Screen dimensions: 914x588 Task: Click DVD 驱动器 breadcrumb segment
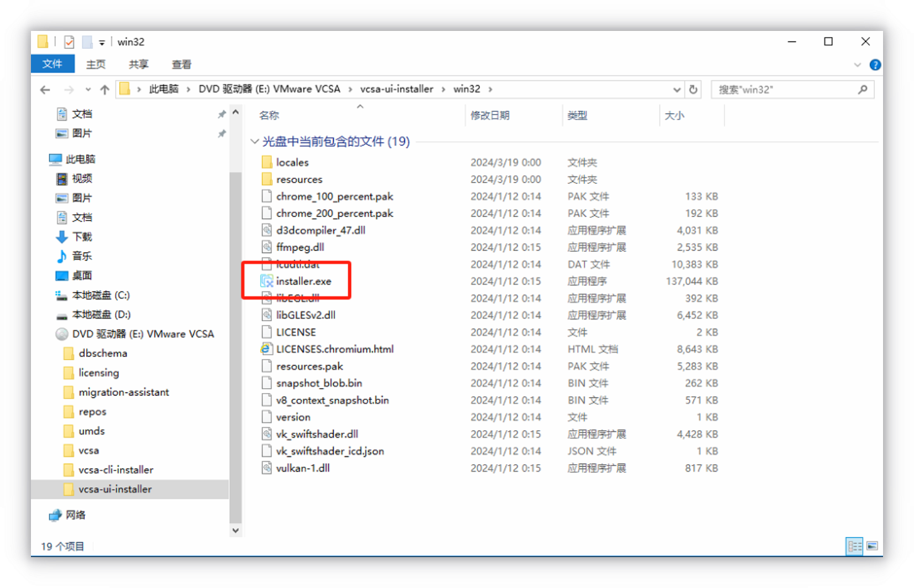tap(269, 89)
